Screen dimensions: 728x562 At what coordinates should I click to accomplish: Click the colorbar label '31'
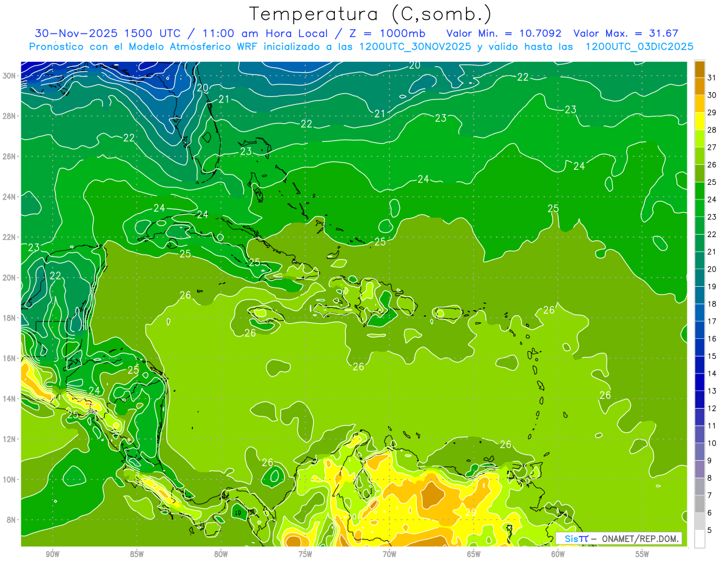(712, 78)
